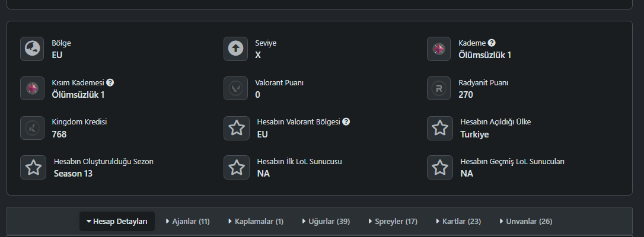Image resolution: width=644 pixels, height=237 pixels.
Task: Switch to the Uğurlar (39) tab
Action: [326, 222]
